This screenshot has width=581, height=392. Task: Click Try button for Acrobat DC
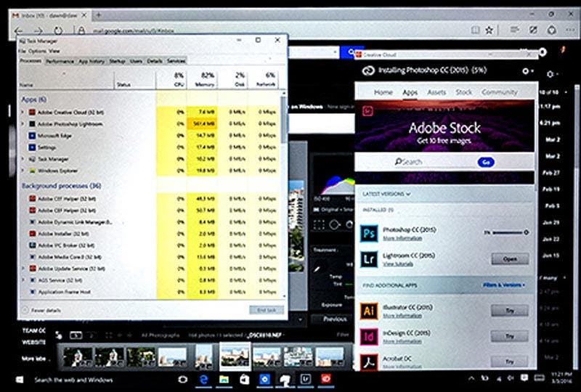tap(510, 362)
